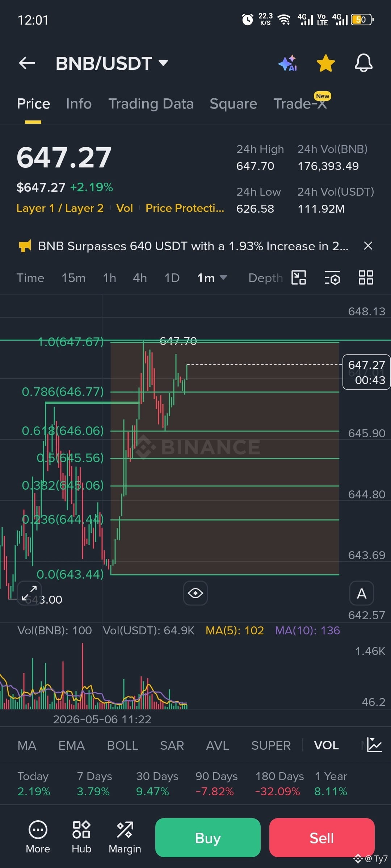Open the chart settings icon
This screenshot has width=391, height=868.
[x=332, y=278]
